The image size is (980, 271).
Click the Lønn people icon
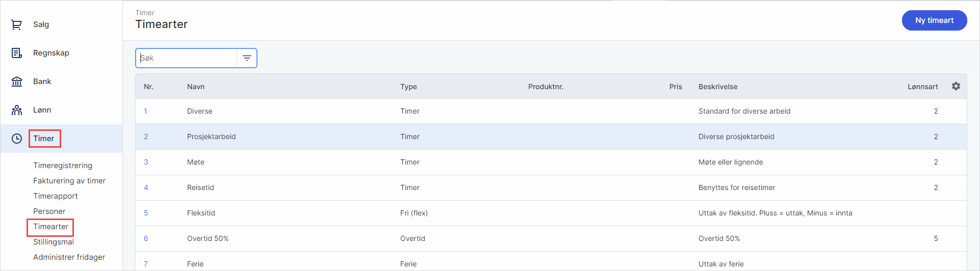pos(17,110)
